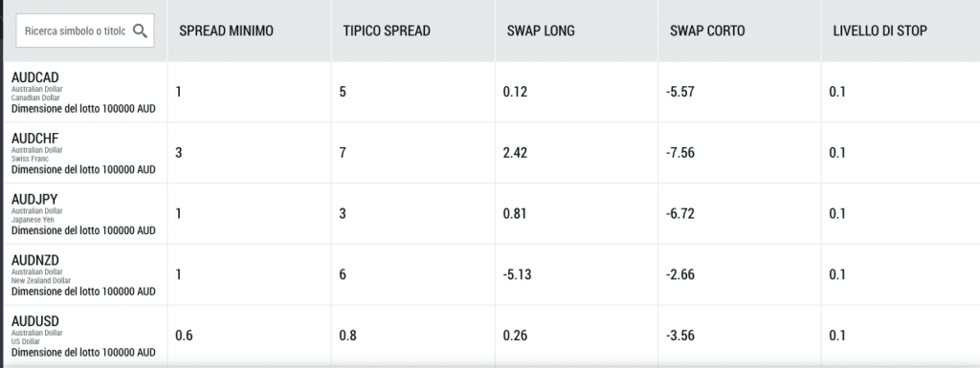
Task: Select the AUDNZD symbol entry
Action: coord(35,260)
